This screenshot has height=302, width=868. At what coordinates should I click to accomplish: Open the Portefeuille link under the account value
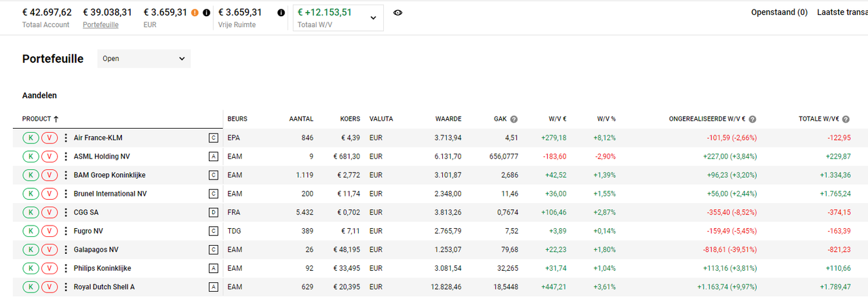(100, 25)
